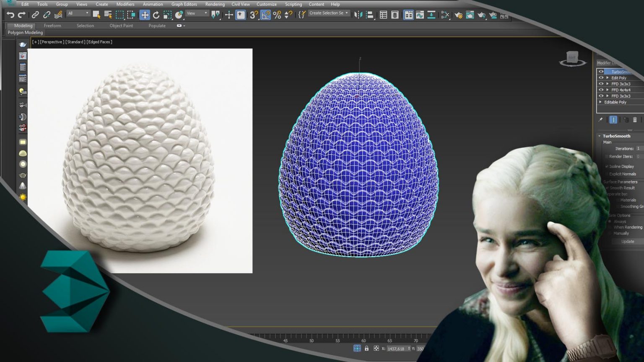Pin the modifier stack
The width and height of the screenshot is (644, 362).
coord(600,120)
